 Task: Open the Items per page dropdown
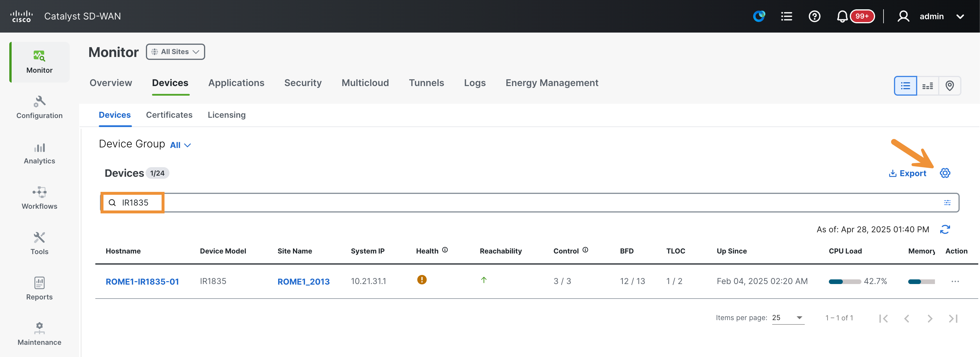coord(788,318)
